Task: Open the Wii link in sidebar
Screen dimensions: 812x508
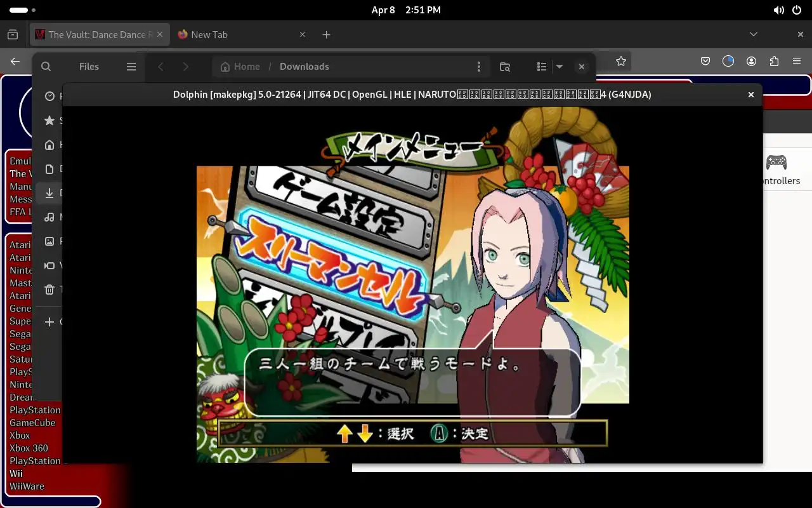Action: pyautogui.click(x=16, y=474)
